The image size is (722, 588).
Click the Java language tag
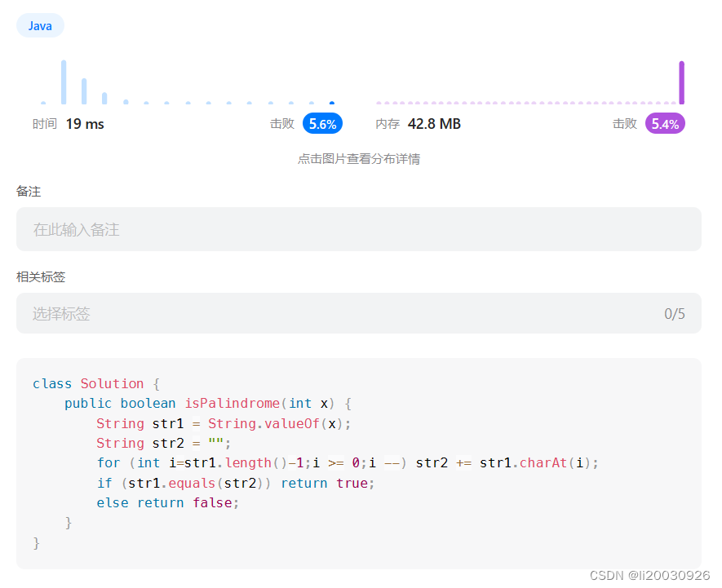pos(40,26)
